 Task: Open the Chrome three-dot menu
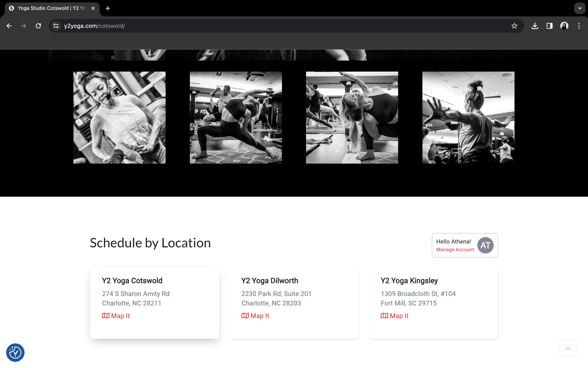(579, 26)
